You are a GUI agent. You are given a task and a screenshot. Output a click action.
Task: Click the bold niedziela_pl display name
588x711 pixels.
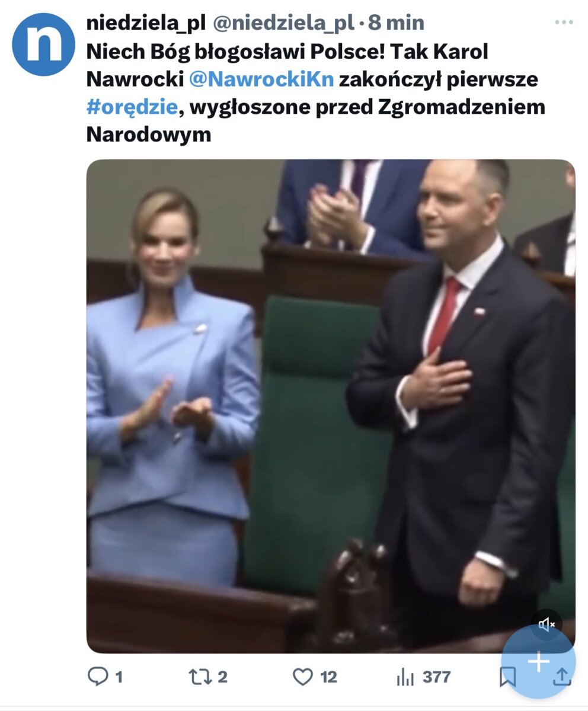pyautogui.click(x=146, y=23)
